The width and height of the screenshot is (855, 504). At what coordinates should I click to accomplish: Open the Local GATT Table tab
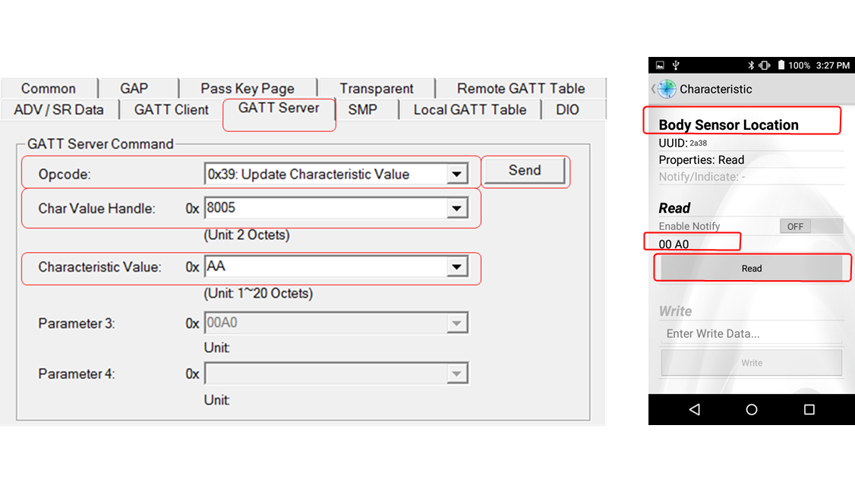[x=469, y=109]
